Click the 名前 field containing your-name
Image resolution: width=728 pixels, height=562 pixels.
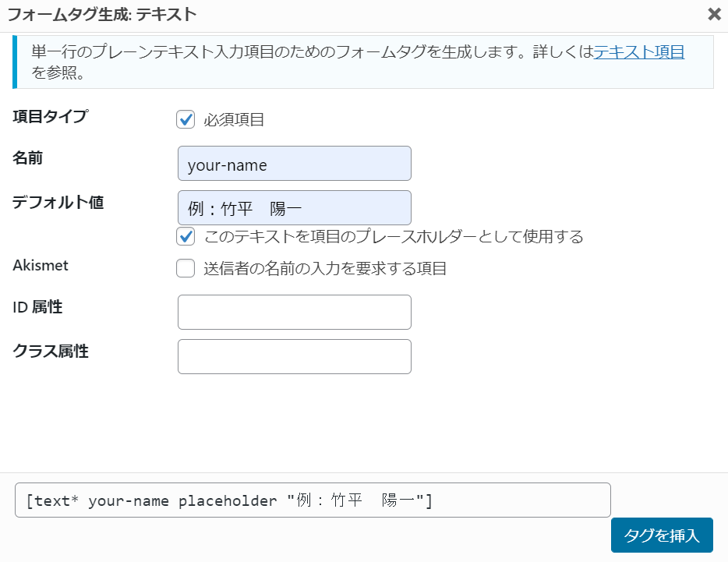[x=295, y=164]
